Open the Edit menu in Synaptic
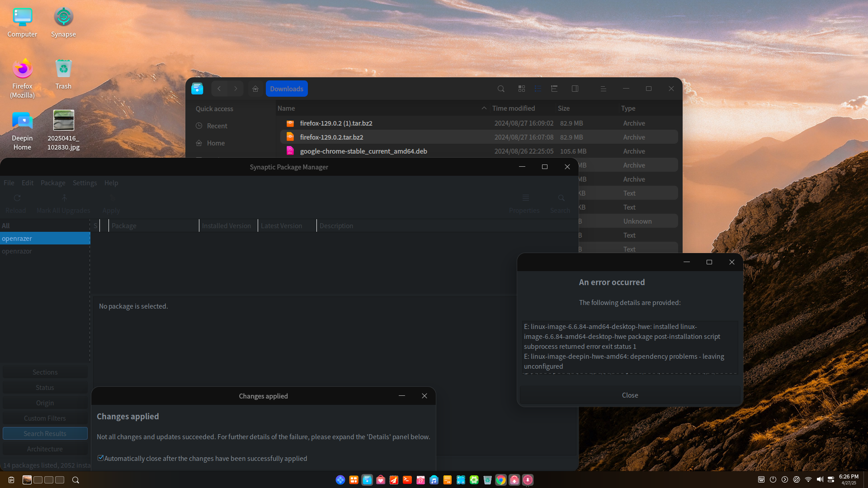 28,183
